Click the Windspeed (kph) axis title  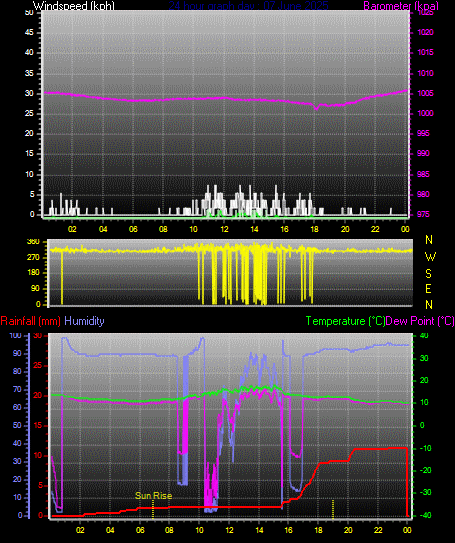click(x=74, y=6)
